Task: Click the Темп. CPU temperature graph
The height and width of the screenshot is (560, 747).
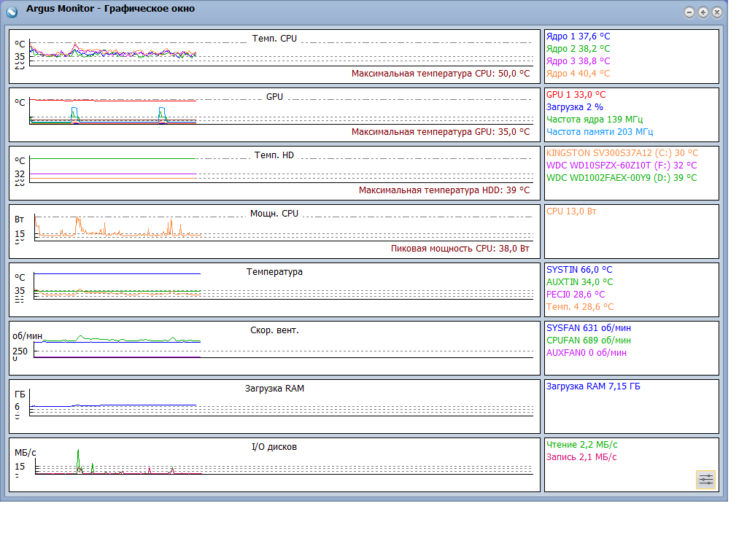Action: click(274, 56)
